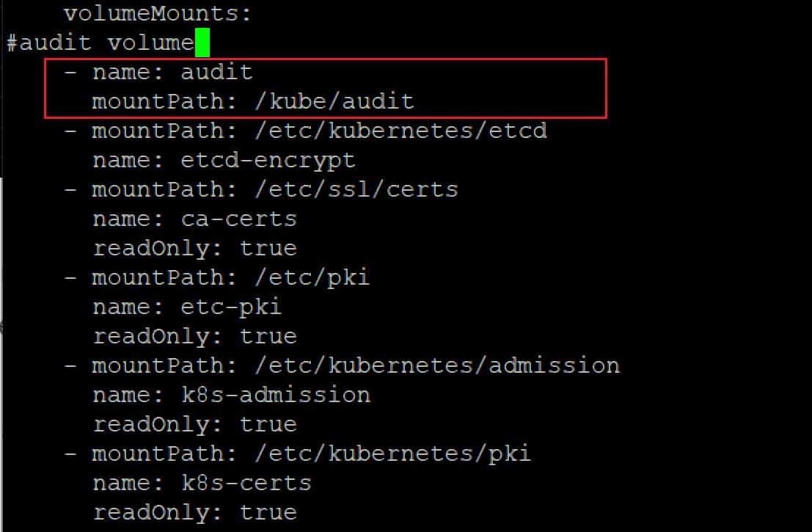Click 'true' in readOnly below k8s-certs
The width and height of the screenshot is (812, 532).
pyautogui.click(x=268, y=512)
